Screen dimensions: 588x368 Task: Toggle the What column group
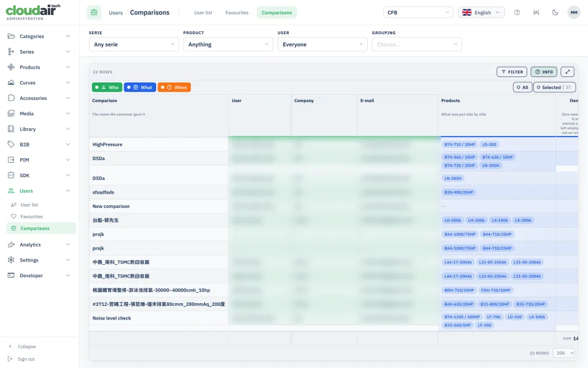click(x=140, y=88)
